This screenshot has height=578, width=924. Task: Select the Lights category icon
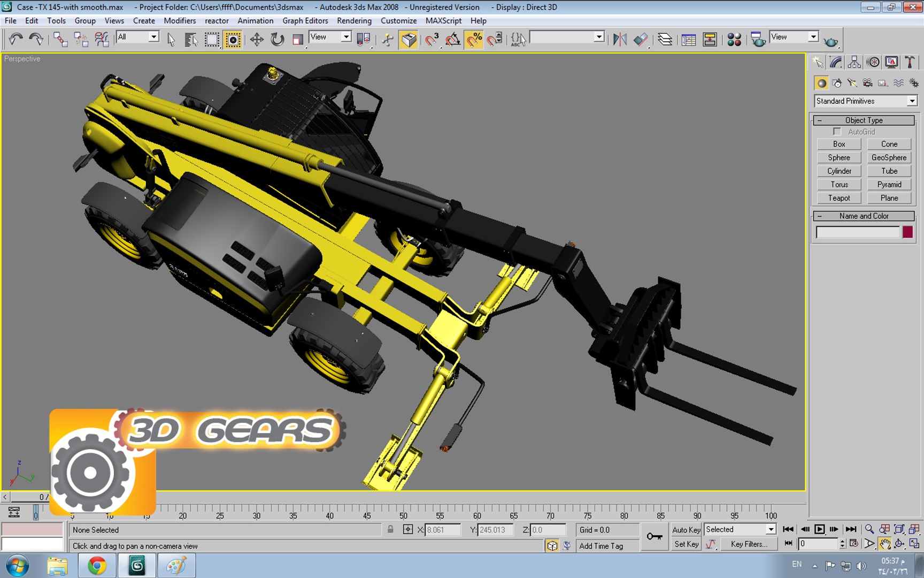852,83
